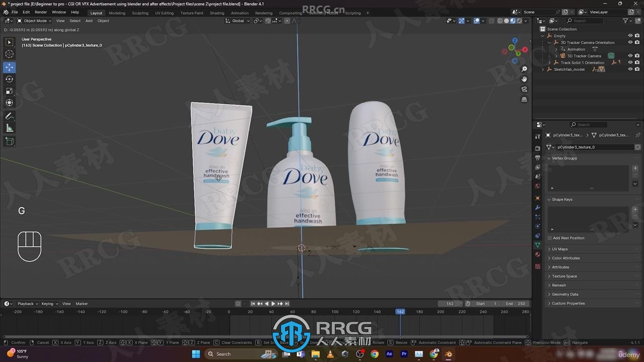
Task: Activate the Move tool
Action: coord(10,67)
